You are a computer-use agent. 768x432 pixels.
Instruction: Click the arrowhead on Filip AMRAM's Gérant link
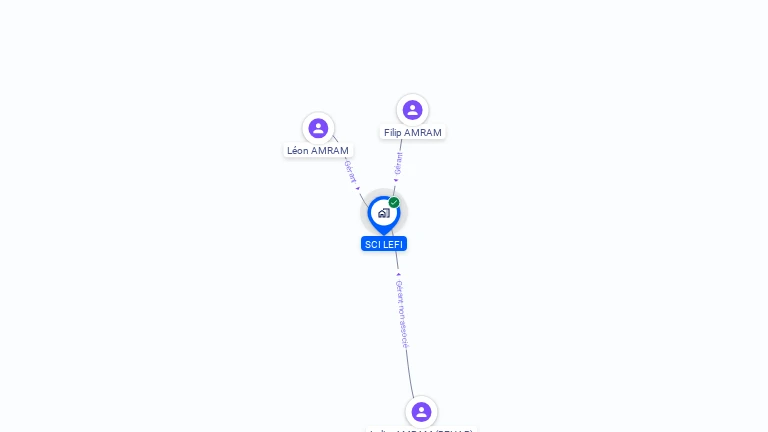[x=396, y=180]
